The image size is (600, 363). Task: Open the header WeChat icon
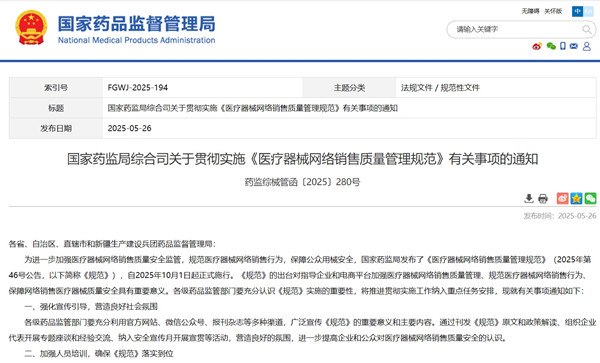[x=551, y=46]
